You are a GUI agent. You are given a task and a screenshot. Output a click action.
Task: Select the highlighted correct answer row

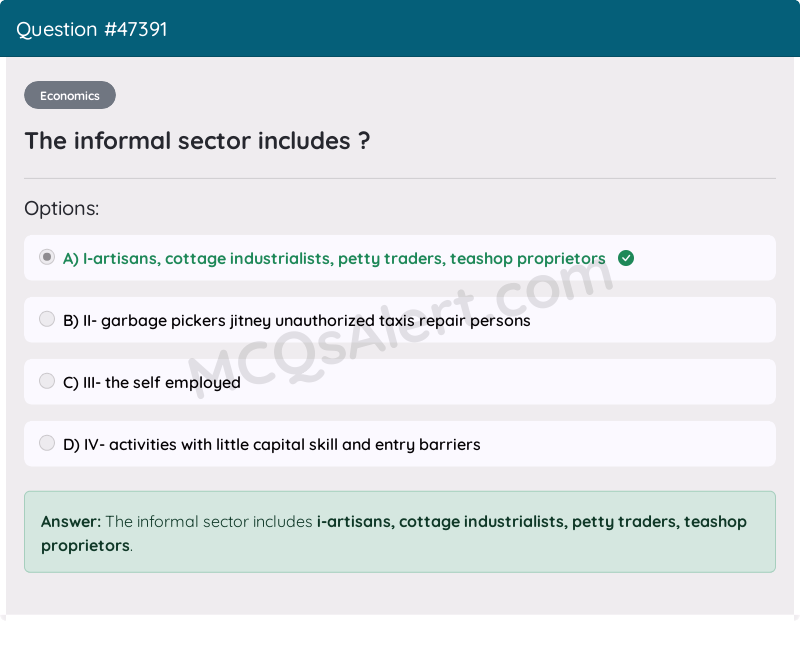point(400,258)
